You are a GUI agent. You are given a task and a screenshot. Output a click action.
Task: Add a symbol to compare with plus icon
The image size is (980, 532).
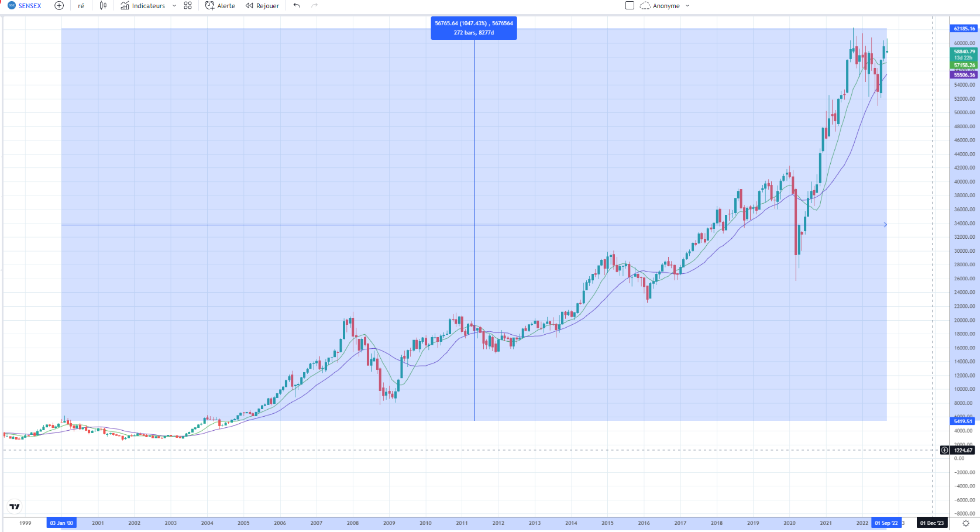coord(59,6)
